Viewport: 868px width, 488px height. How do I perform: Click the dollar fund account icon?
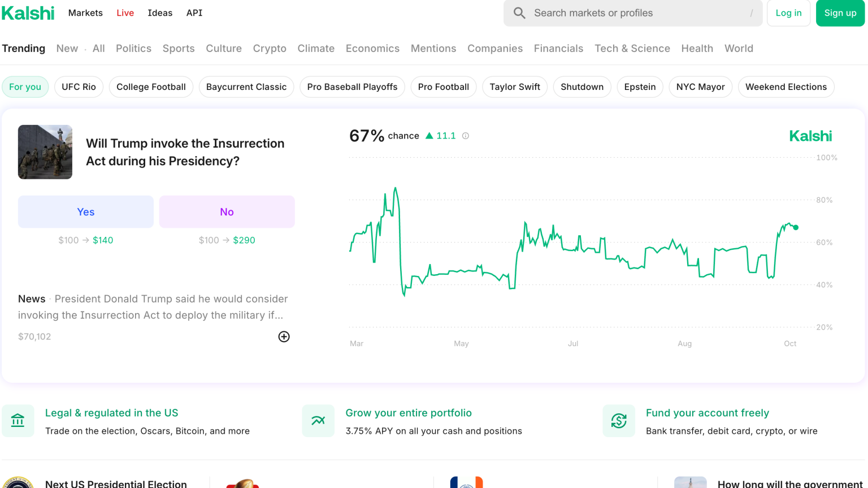pyautogui.click(x=619, y=421)
